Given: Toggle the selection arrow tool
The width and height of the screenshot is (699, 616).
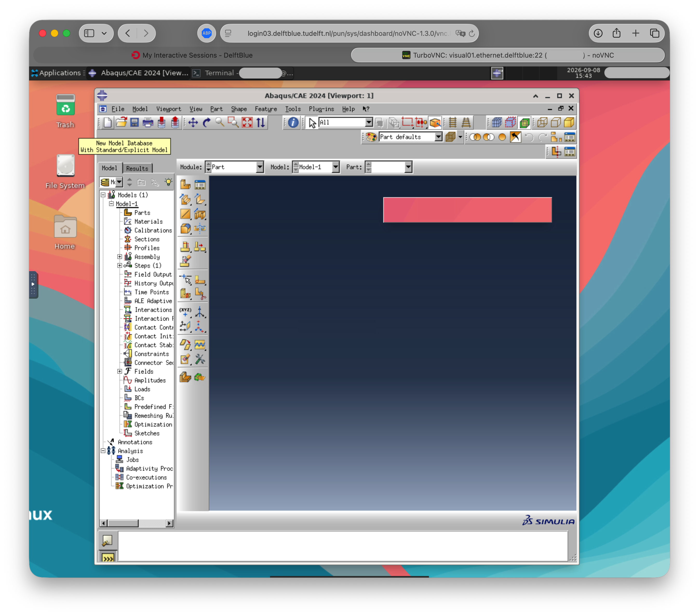Looking at the screenshot, I should [312, 122].
